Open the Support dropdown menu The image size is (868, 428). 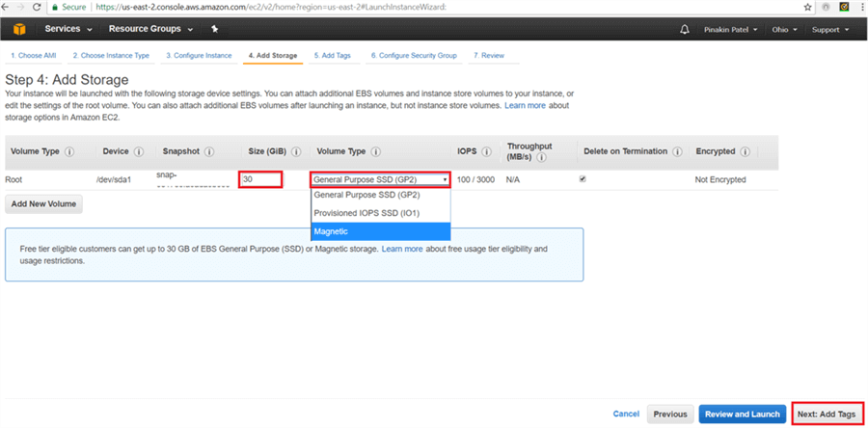830,30
